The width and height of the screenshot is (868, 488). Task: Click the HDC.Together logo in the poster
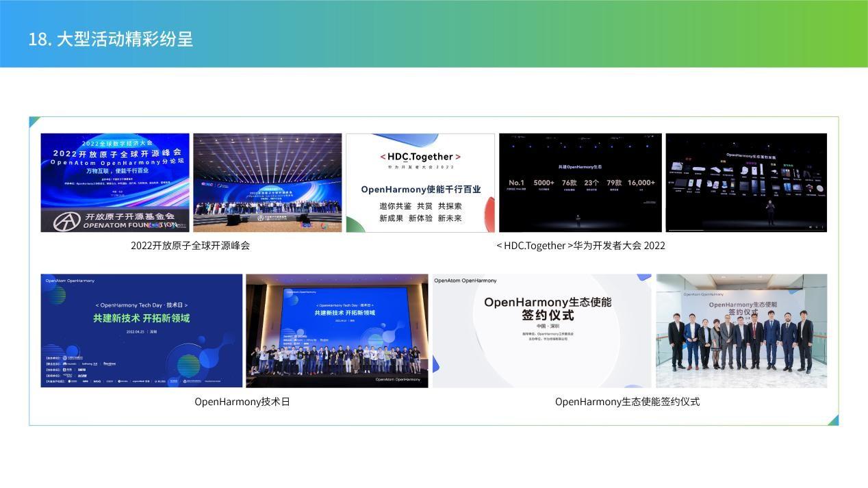tap(420, 157)
